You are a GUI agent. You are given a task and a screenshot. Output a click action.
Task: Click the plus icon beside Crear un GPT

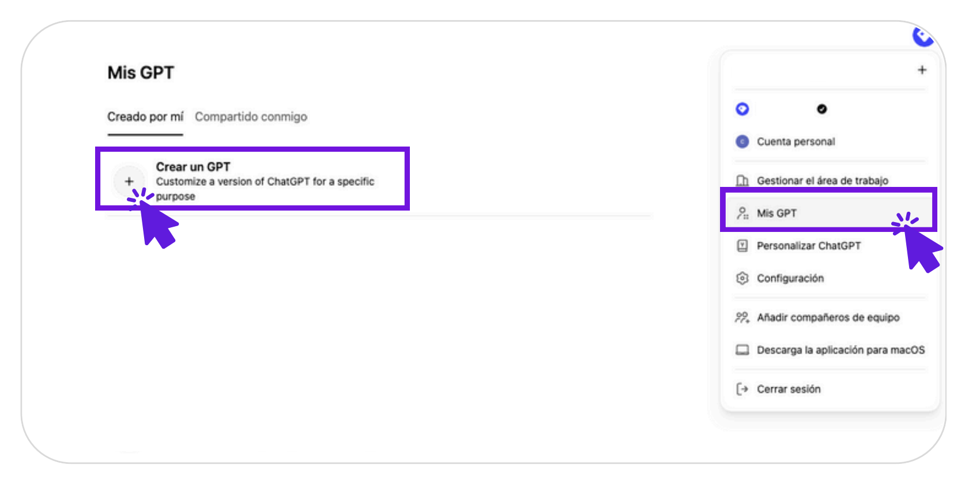click(x=129, y=181)
